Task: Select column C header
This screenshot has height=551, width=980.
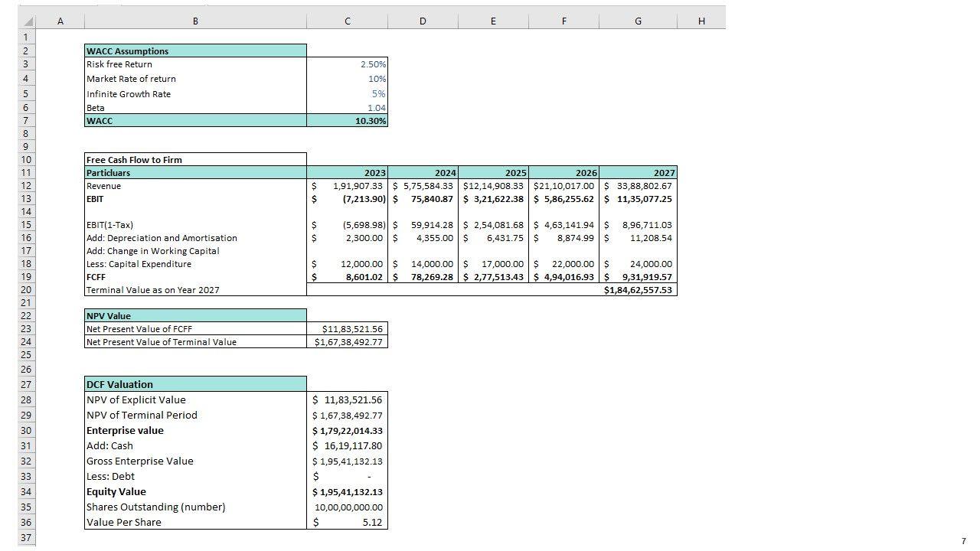Action: [347, 21]
